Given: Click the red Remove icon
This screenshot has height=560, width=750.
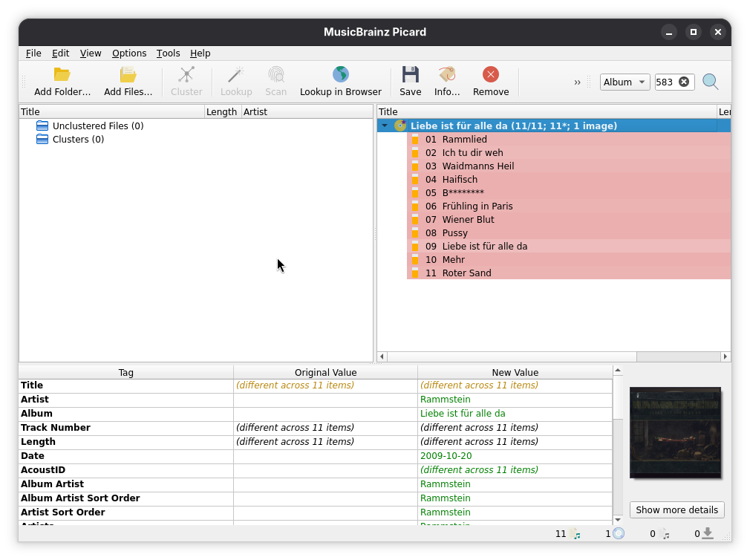Looking at the screenshot, I should pos(490,74).
